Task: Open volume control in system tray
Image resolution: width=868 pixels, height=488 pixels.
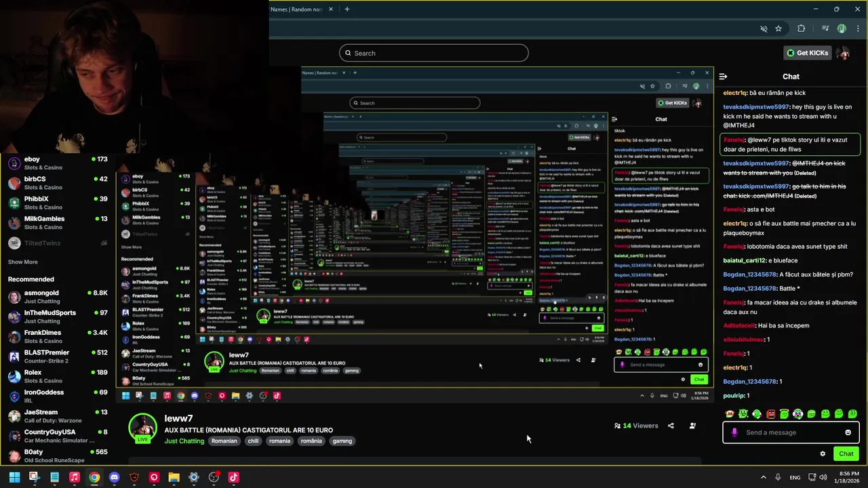Action: pyautogui.click(x=823, y=477)
